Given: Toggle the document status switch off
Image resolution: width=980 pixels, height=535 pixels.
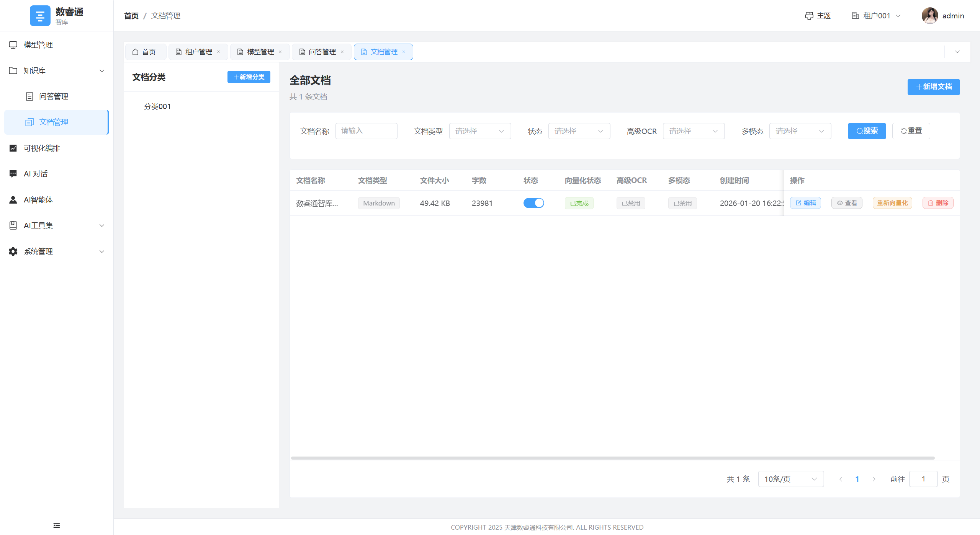Looking at the screenshot, I should 533,203.
